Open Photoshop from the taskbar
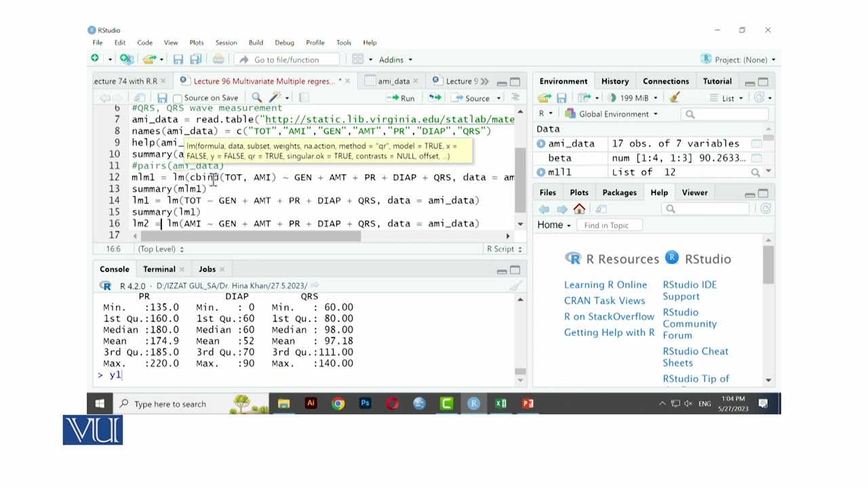The width and height of the screenshot is (868, 488). [x=365, y=403]
